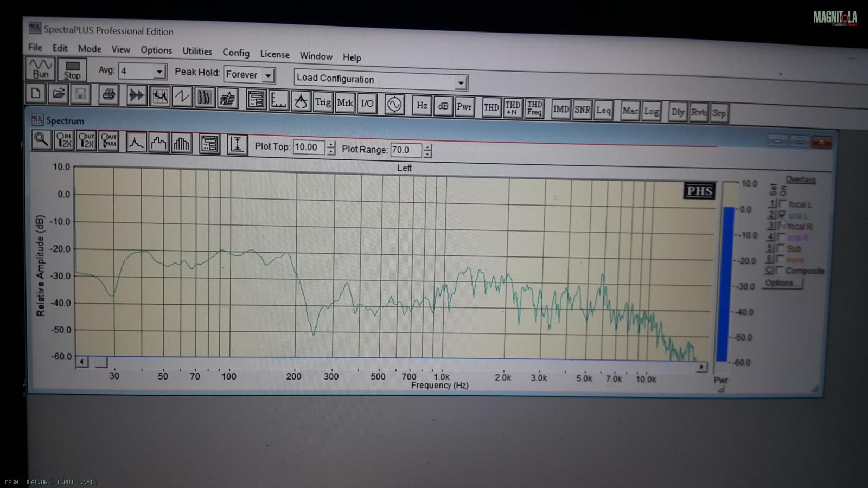Click the magnifier zoom tool

pyautogui.click(x=41, y=140)
